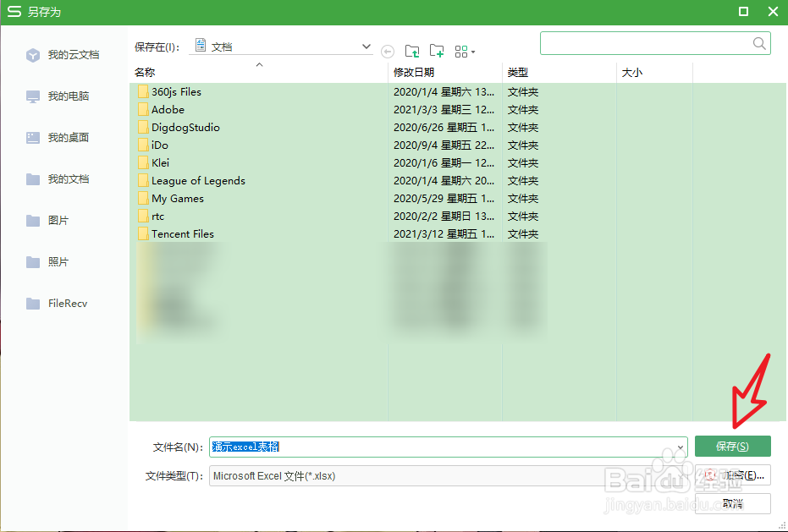Click the 保存(S) save button
The width and height of the screenshot is (788, 532).
pos(733,447)
